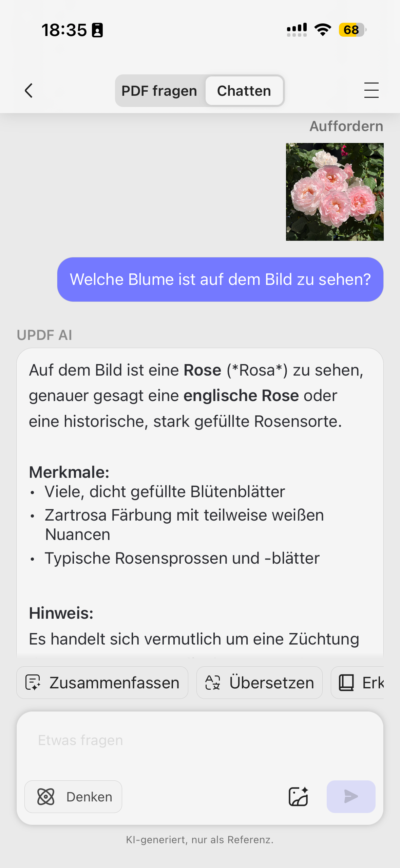The image size is (400, 868).
Task: Tap the back arrow icon
Action: click(29, 91)
